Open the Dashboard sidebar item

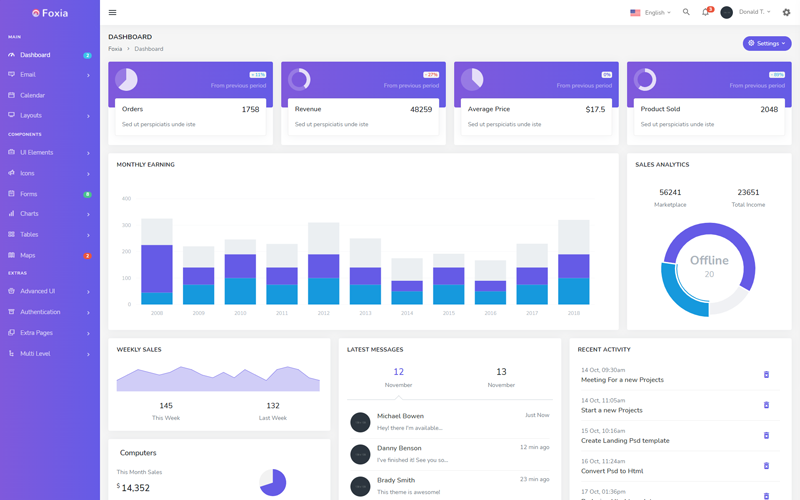(35, 55)
